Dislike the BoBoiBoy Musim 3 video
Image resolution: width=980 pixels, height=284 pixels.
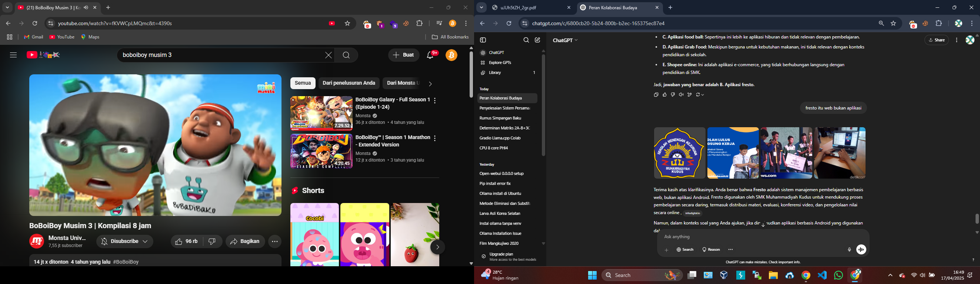[x=213, y=241]
